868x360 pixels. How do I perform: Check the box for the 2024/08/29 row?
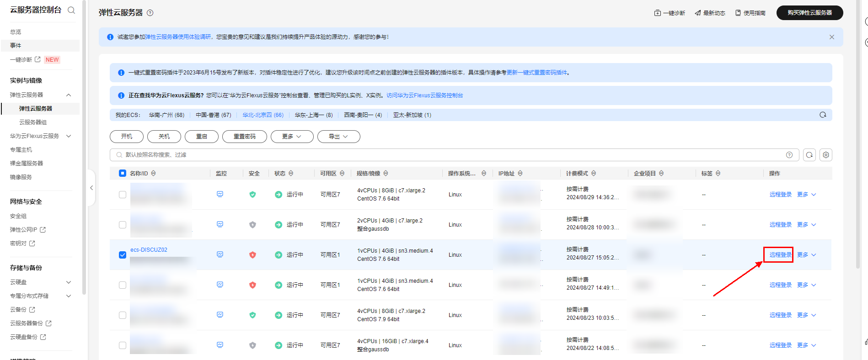point(123,195)
